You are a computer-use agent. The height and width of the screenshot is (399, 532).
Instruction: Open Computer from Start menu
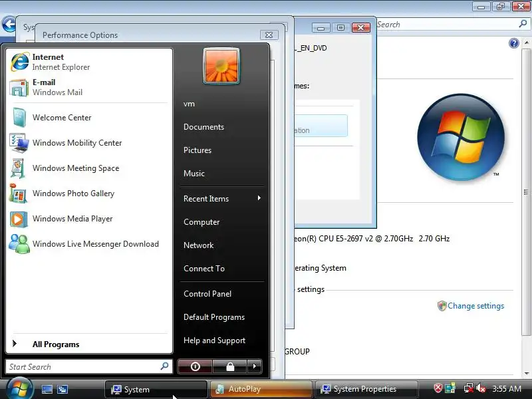[201, 222]
